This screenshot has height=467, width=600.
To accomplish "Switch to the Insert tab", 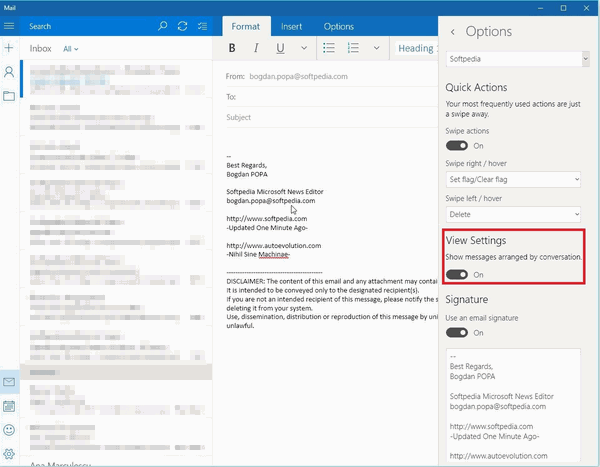I will [x=291, y=26].
